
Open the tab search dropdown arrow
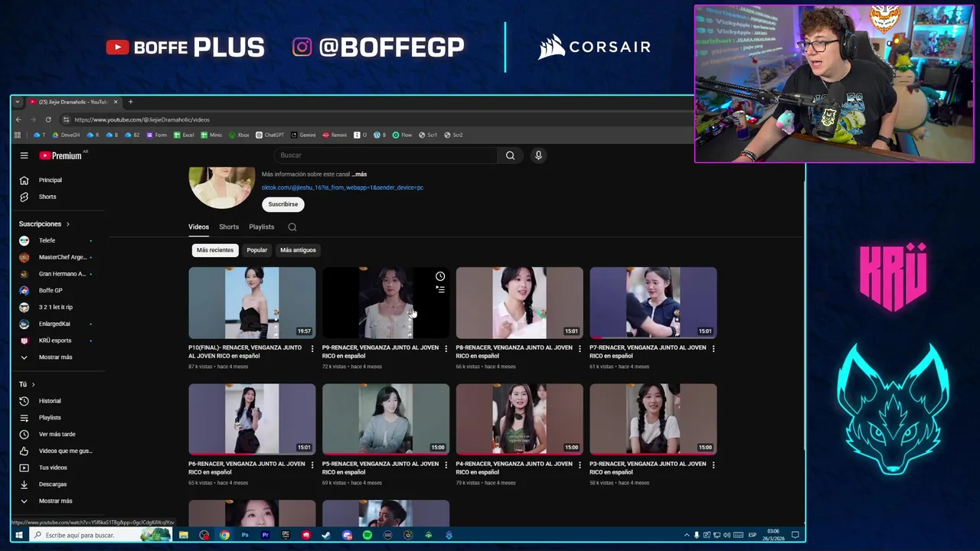pyautogui.click(x=18, y=102)
